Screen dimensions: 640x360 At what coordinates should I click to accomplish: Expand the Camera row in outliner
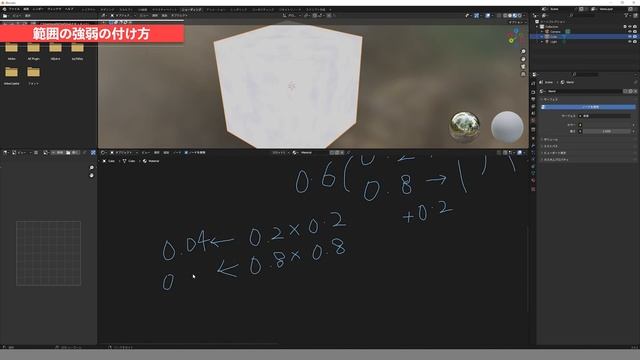542,31
